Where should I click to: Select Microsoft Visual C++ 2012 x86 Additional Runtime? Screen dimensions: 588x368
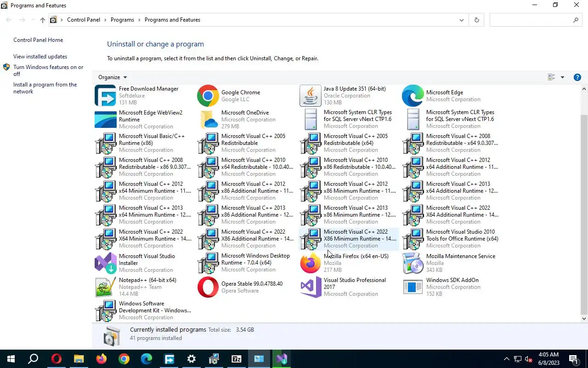coord(247,191)
